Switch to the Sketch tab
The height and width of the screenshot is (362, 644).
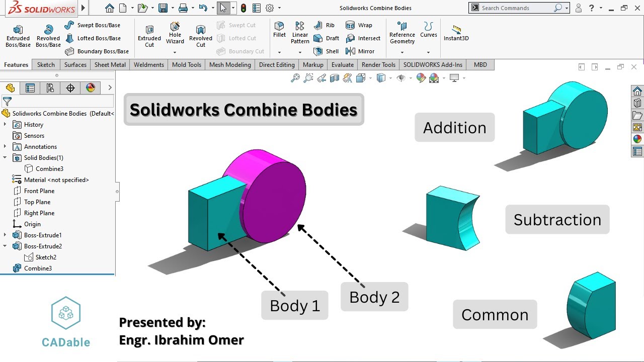click(46, 64)
